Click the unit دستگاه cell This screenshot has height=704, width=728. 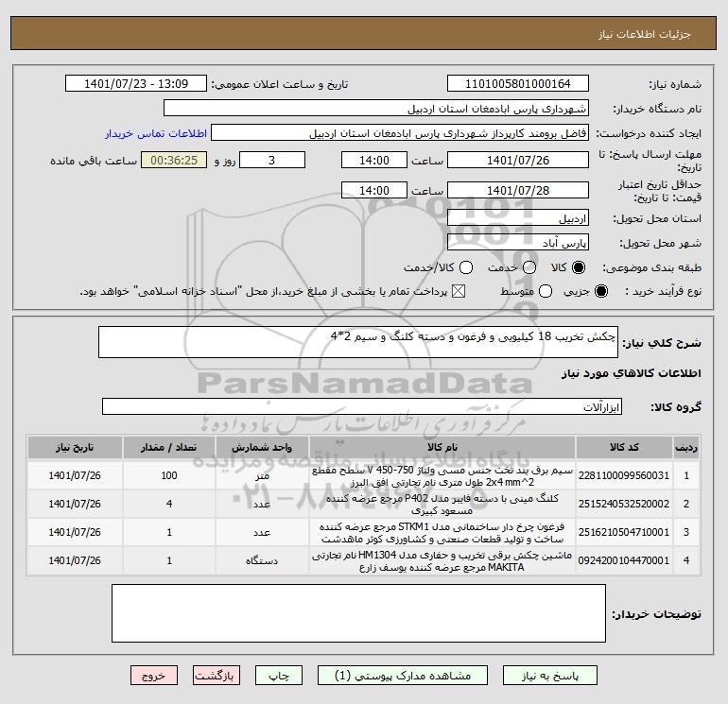coord(262,560)
